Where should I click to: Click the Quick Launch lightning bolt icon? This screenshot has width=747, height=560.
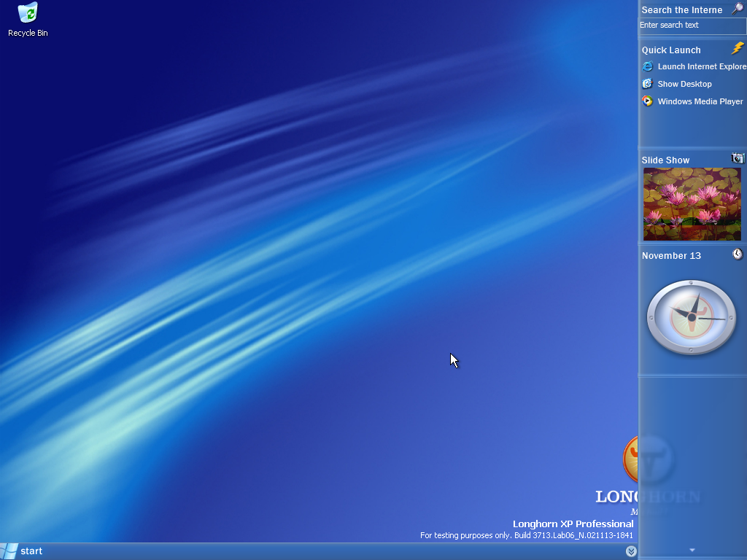pyautogui.click(x=738, y=48)
